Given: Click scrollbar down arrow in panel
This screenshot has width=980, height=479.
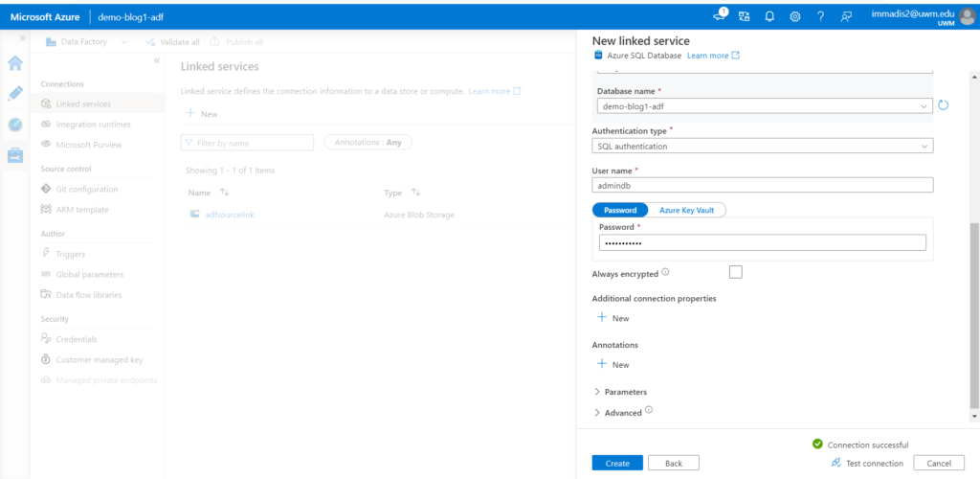Looking at the screenshot, I should point(974,416).
